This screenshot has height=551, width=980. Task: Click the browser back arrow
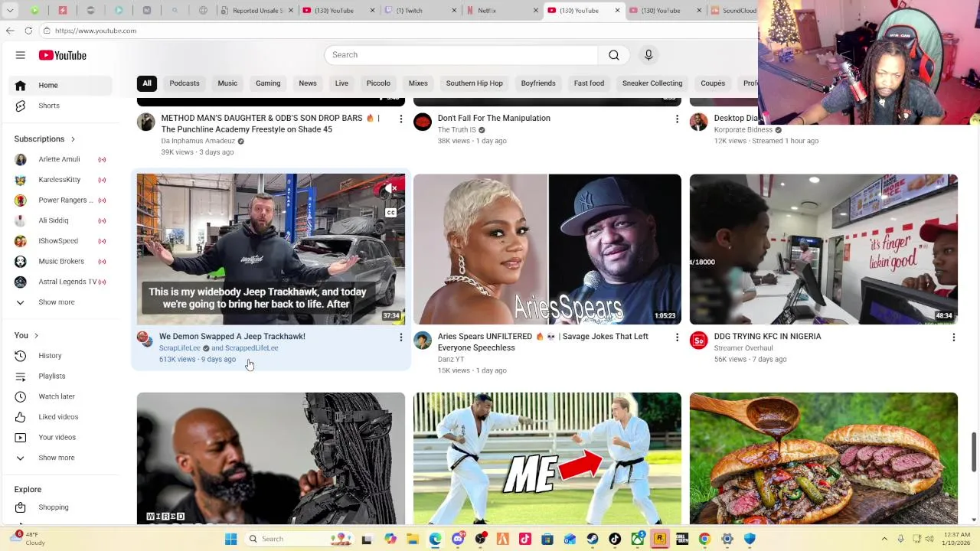pyautogui.click(x=10, y=31)
